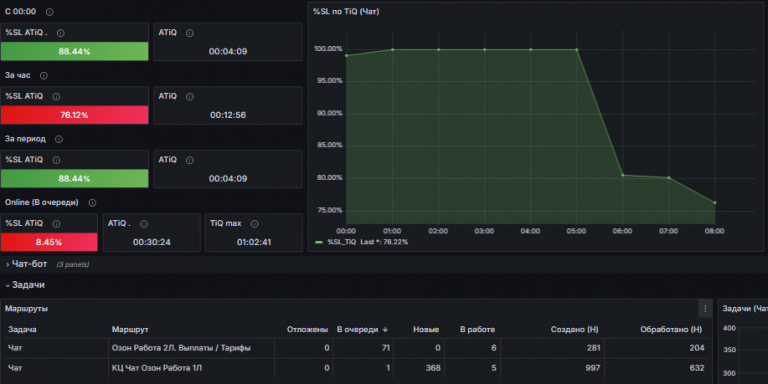Screen dimensions: 768x384
Task: Sort table by 'Задача' column header
Action: [x=23, y=330]
